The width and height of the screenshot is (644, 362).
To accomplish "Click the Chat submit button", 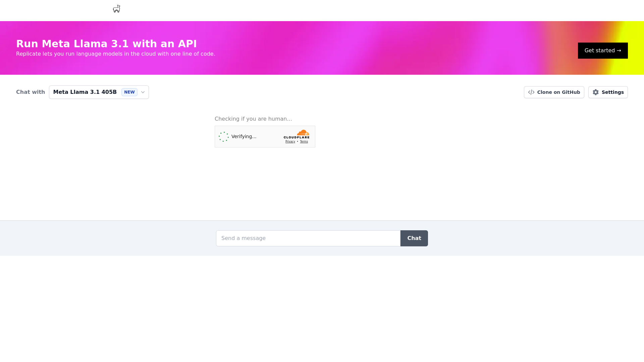I will click(x=414, y=238).
